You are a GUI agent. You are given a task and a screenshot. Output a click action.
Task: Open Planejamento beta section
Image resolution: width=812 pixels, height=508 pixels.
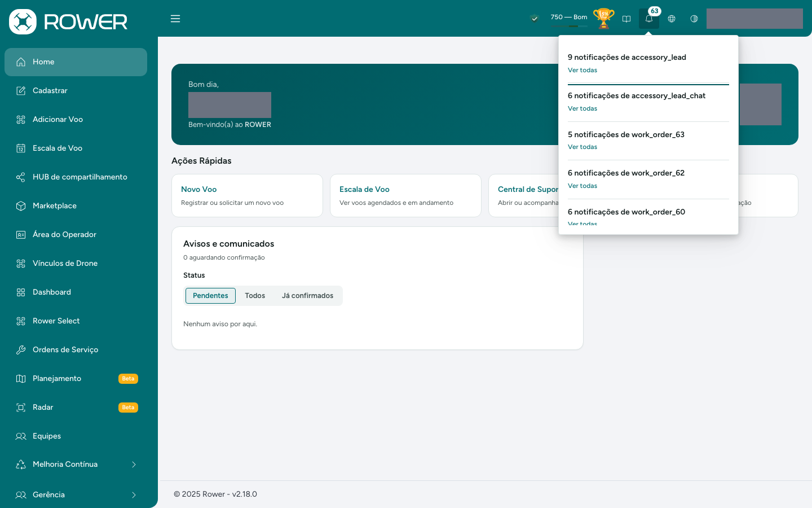pyautogui.click(x=76, y=379)
